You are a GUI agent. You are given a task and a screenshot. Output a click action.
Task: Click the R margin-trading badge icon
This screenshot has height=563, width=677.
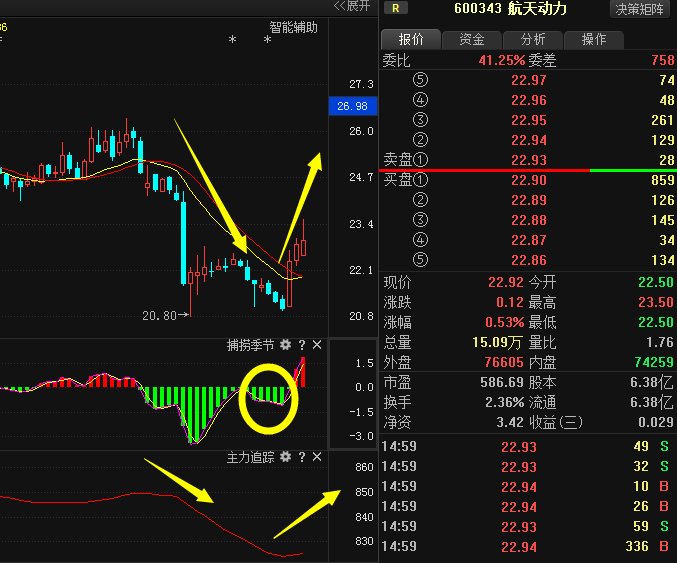pos(395,8)
